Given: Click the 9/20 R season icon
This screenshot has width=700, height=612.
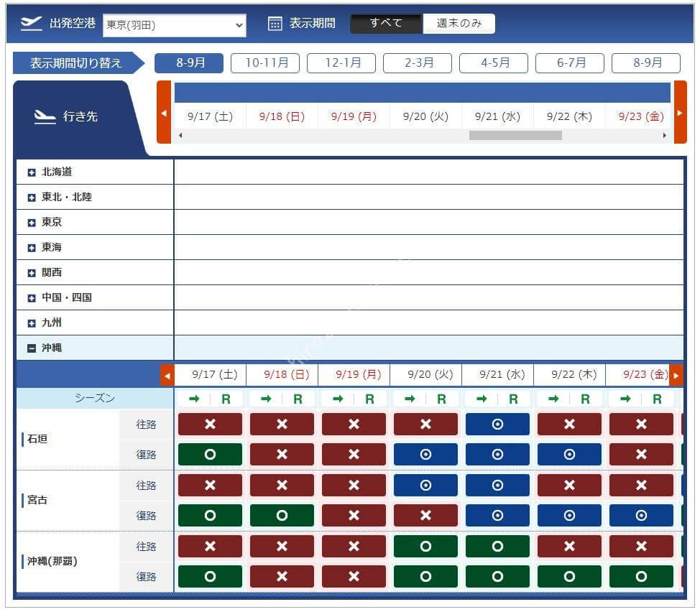Looking at the screenshot, I should tap(441, 399).
